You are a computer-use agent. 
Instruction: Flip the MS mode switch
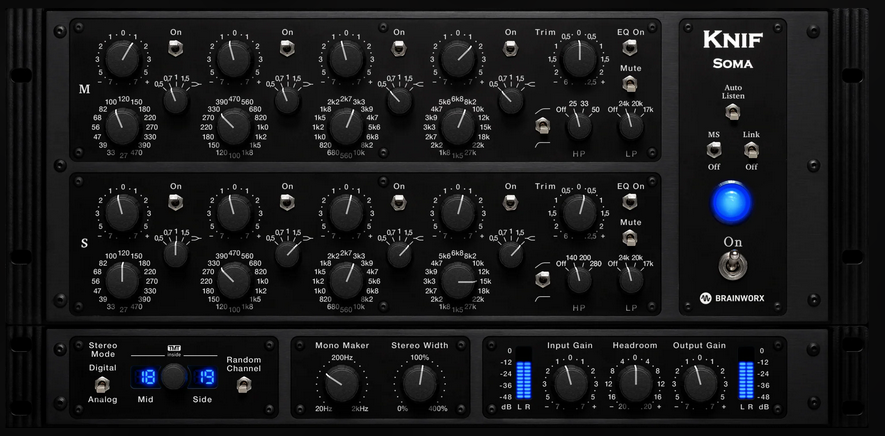714,150
